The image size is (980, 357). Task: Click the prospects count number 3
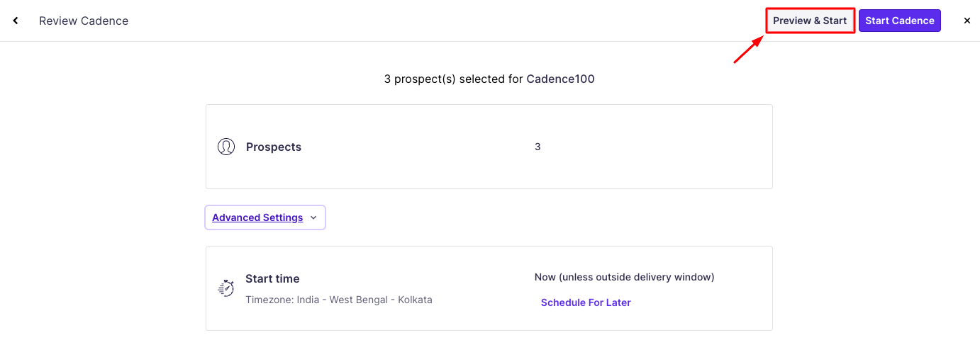pyautogui.click(x=538, y=147)
